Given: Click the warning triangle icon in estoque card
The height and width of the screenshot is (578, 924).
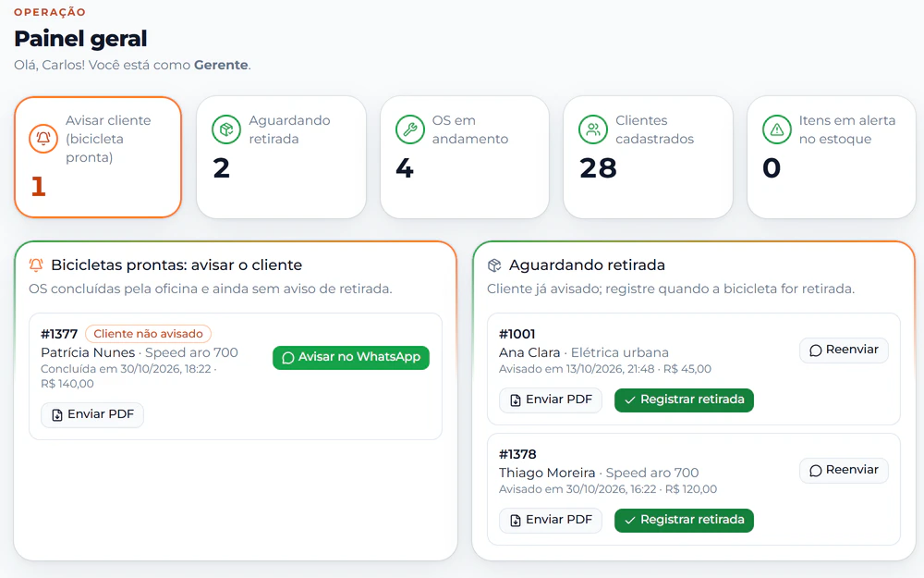Looking at the screenshot, I should point(777,129).
